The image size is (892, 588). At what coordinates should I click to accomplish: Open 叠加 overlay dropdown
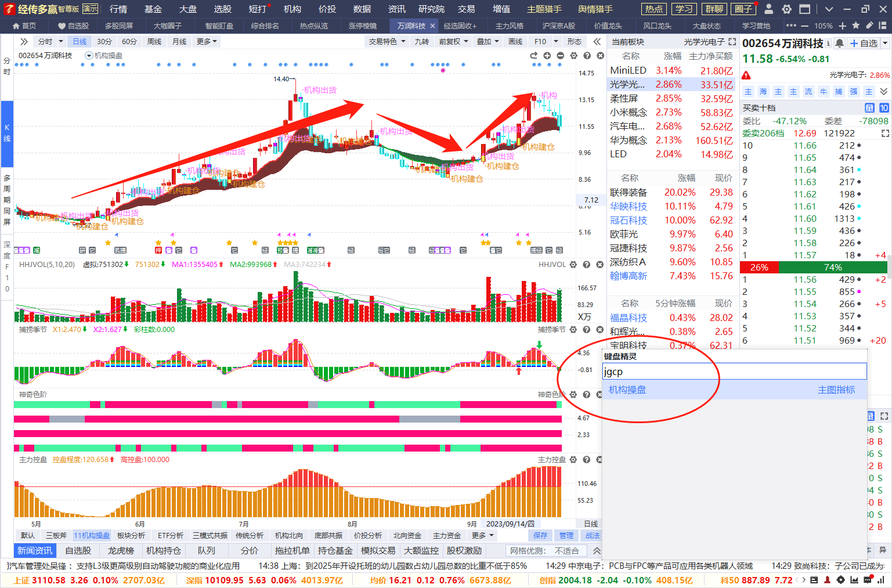(x=488, y=42)
